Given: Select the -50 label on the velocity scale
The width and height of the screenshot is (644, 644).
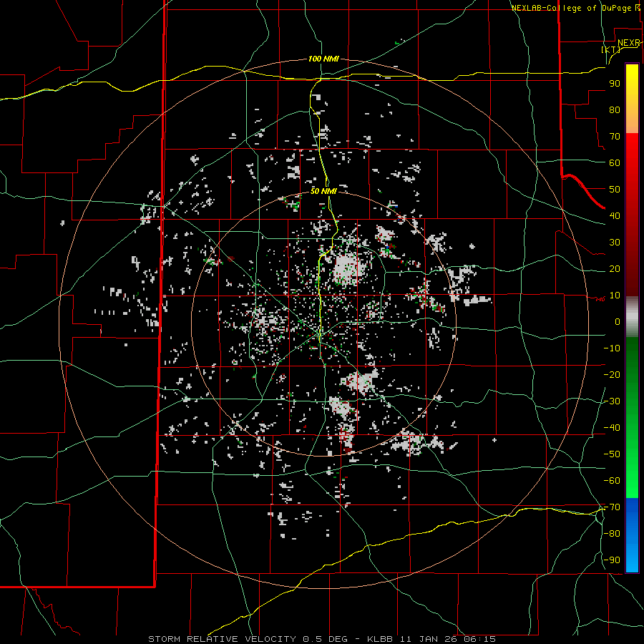Looking at the screenshot, I should (612, 454).
